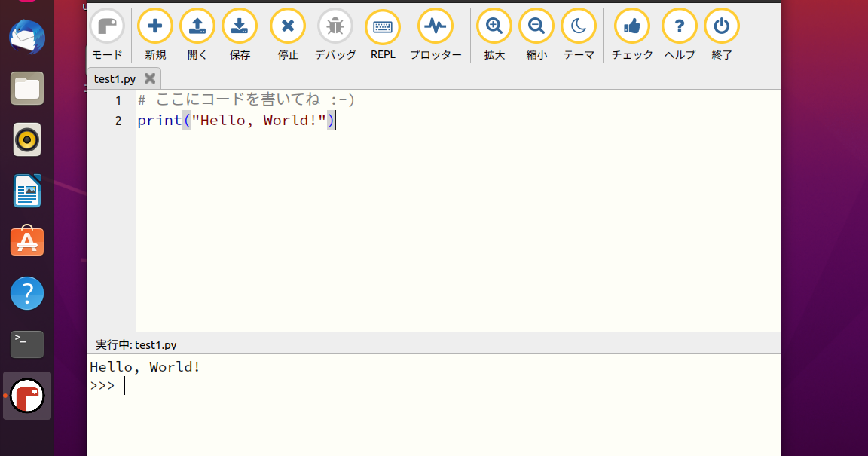Save test1.py with 保存
868x456 pixels.
[x=240, y=25]
